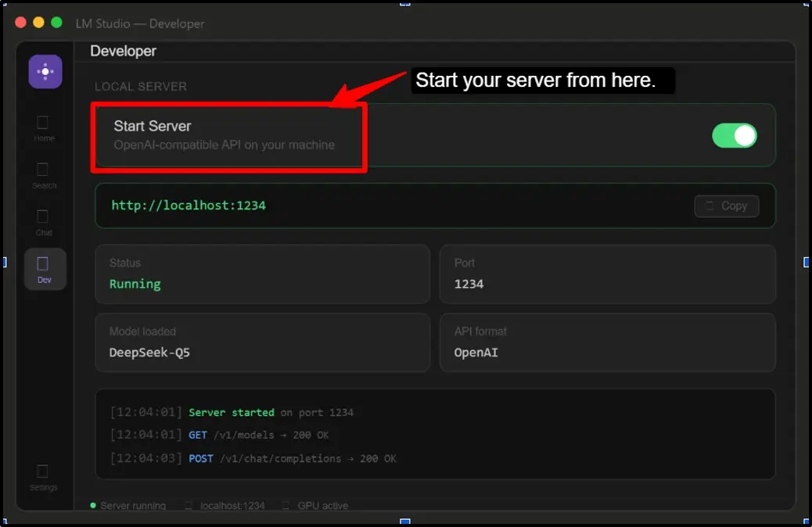Click the purple LM Studio logo icon

click(45, 71)
